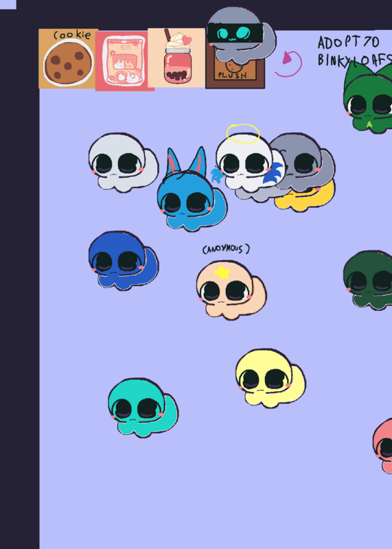The image size is (392, 549).
Task: Click the cookie picture labeled Cookie
Action: tap(68, 58)
